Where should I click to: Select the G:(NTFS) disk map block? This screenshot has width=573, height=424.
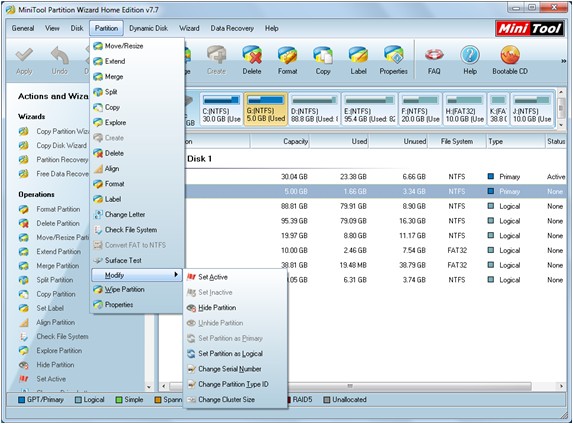266,109
